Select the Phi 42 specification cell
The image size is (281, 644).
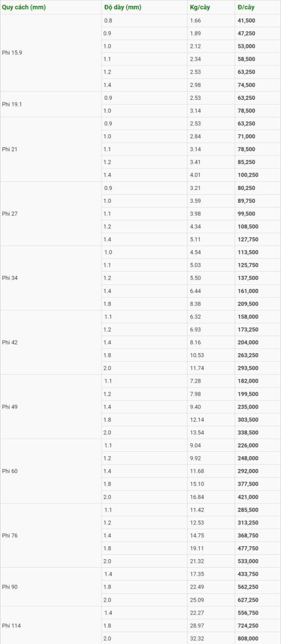point(51,342)
